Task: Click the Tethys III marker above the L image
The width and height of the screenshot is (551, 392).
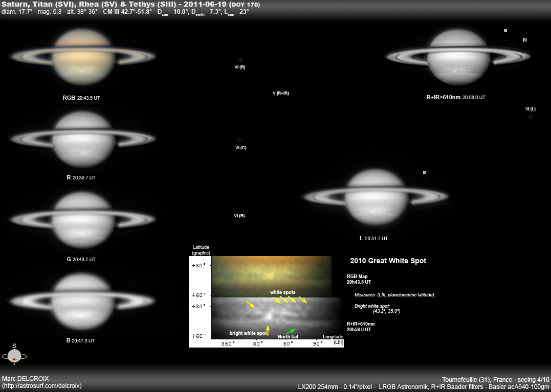Action: tap(424, 173)
